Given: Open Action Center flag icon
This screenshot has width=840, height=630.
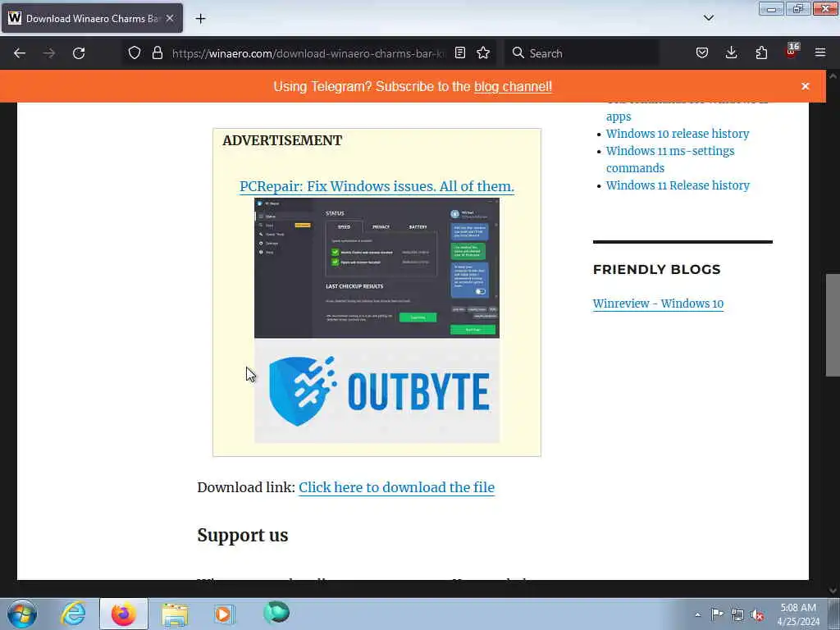Looking at the screenshot, I should (x=717, y=614).
